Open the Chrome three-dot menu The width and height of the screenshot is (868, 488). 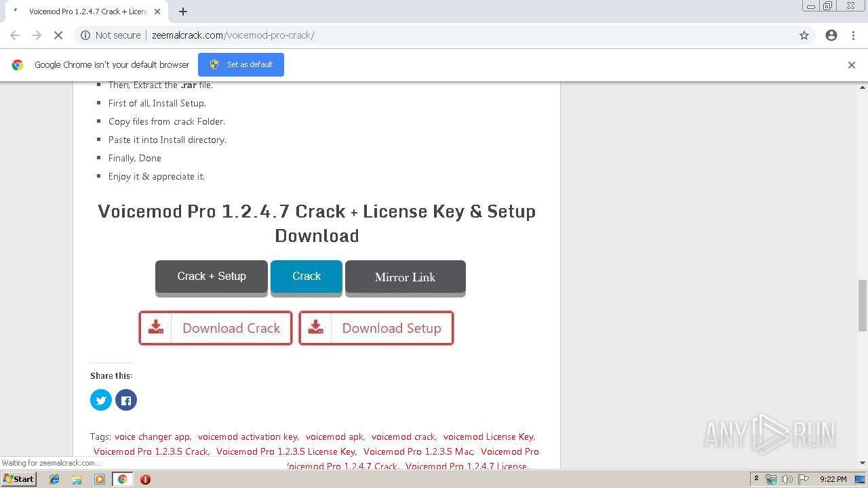tap(853, 35)
